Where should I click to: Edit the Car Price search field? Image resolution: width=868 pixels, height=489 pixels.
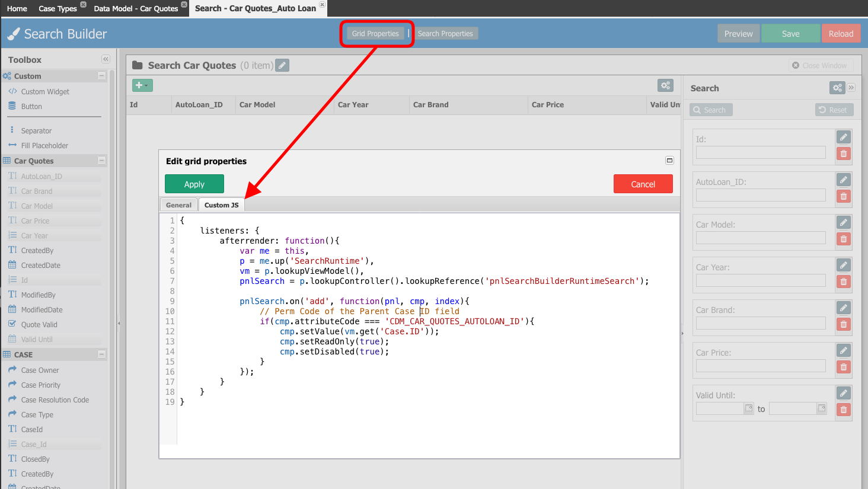[x=844, y=350]
